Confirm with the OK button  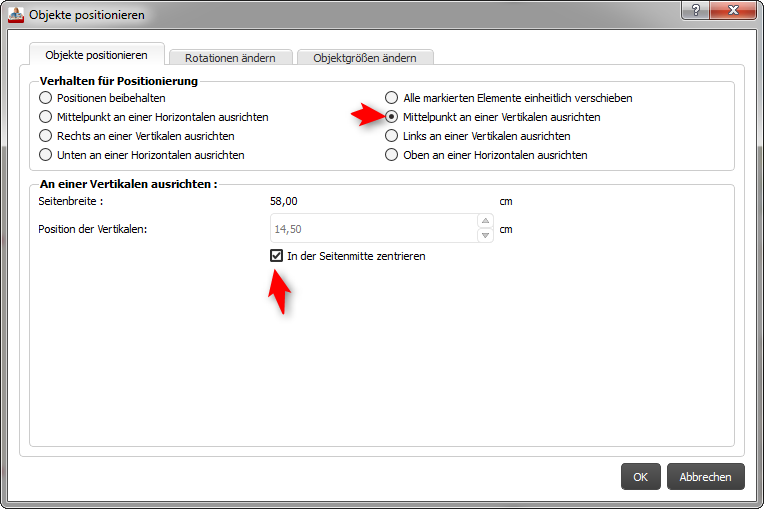click(640, 477)
